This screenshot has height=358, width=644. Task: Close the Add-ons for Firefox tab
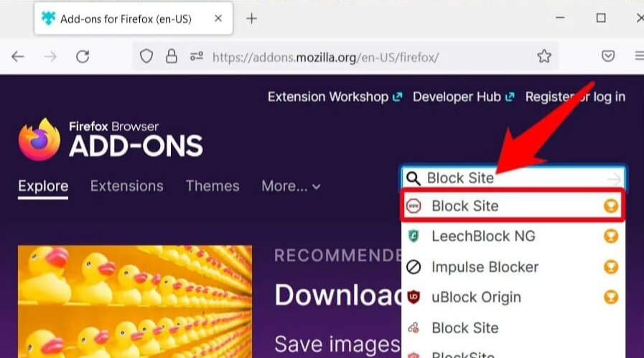tap(218, 19)
